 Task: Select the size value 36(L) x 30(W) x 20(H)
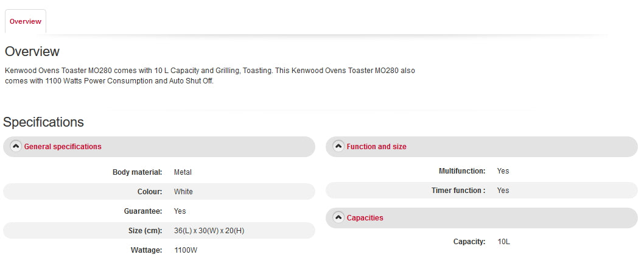[x=209, y=231]
